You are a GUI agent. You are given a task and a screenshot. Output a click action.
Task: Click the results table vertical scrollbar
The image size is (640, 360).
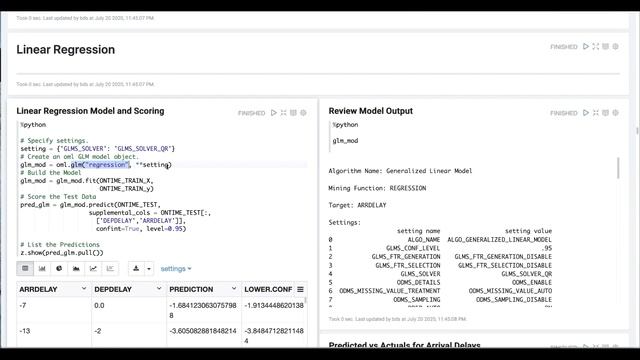305,300
